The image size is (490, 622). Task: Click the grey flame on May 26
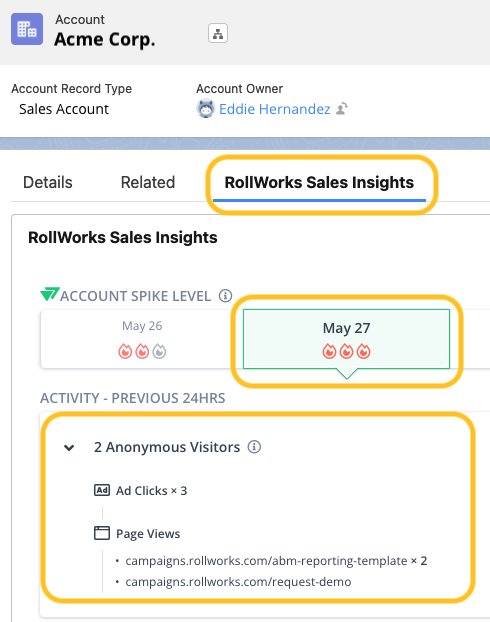[159, 351]
